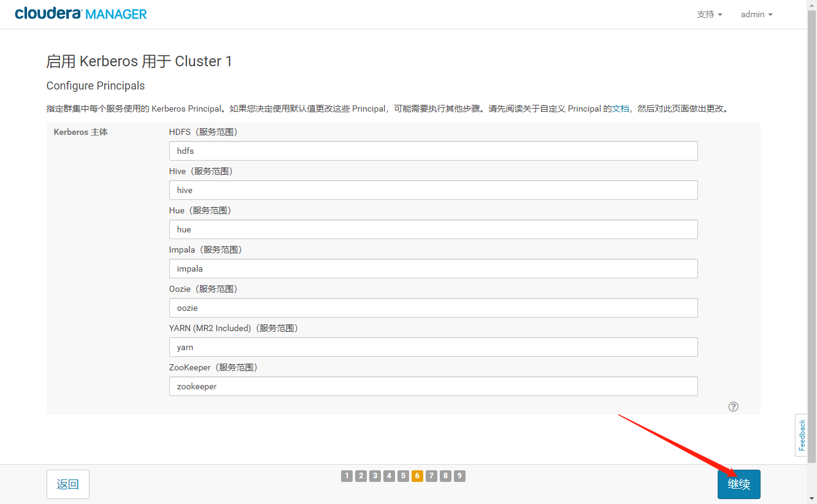Select current wizard step 6
The width and height of the screenshot is (817, 504).
coord(417,476)
